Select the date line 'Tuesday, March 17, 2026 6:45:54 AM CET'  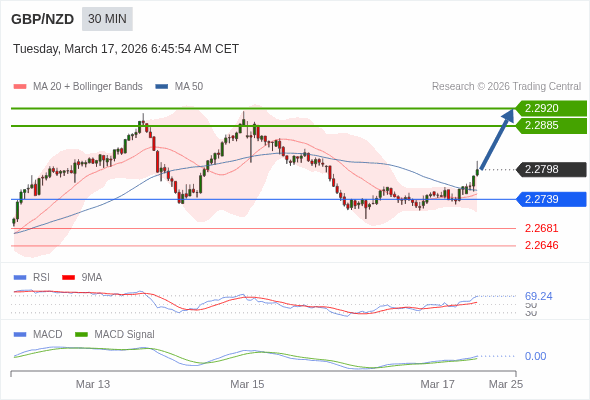click(126, 49)
